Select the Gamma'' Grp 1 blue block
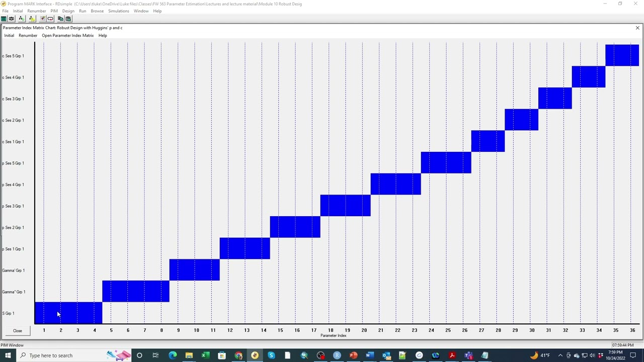Viewport: 644px width, 362px height. (x=136, y=291)
